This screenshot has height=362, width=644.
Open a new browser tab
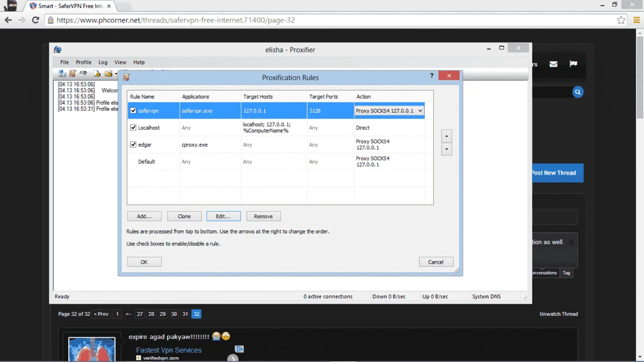125,6
